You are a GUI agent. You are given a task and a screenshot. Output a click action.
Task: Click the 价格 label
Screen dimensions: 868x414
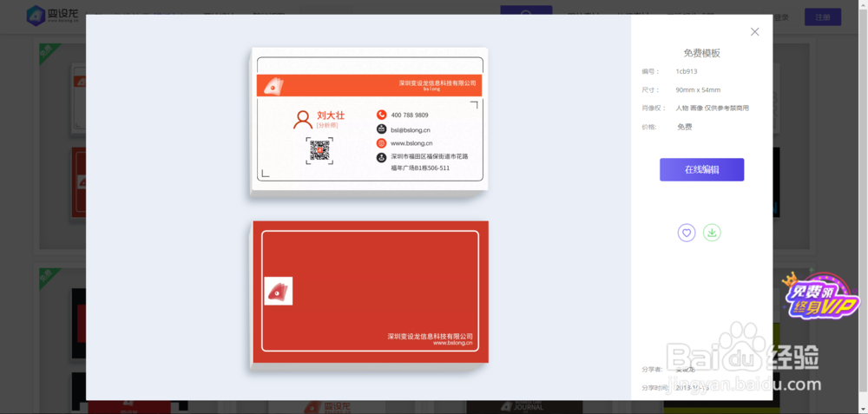click(649, 127)
